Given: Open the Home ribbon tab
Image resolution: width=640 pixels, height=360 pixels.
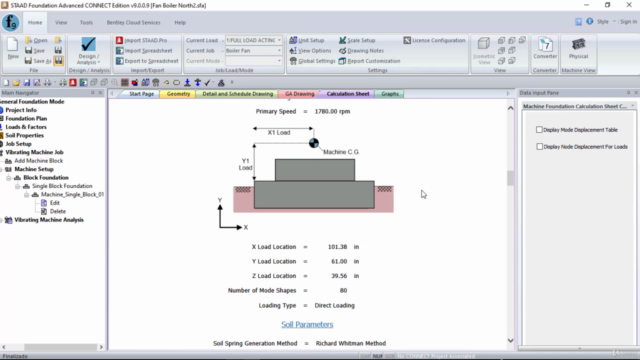Looking at the screenshot, I should pos(35,22).
